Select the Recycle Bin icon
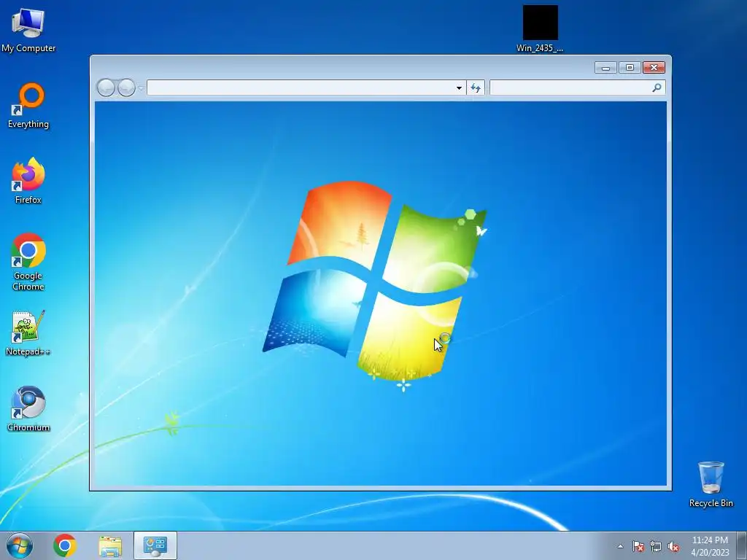 click(711, 484)
